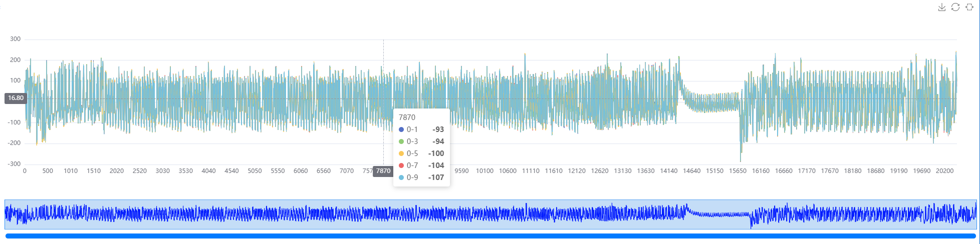Click inside the dark-blue overview waveform strip

point(351,214)
